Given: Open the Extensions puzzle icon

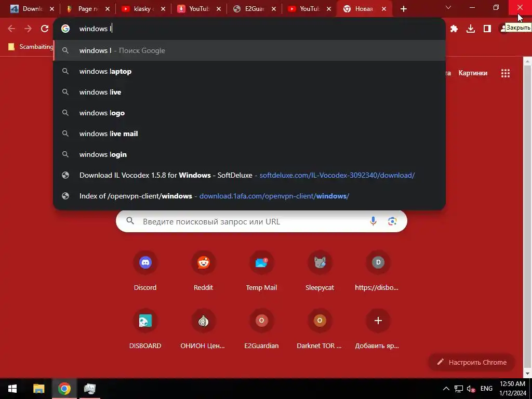Looking at the screenshot, I should 454,29.
